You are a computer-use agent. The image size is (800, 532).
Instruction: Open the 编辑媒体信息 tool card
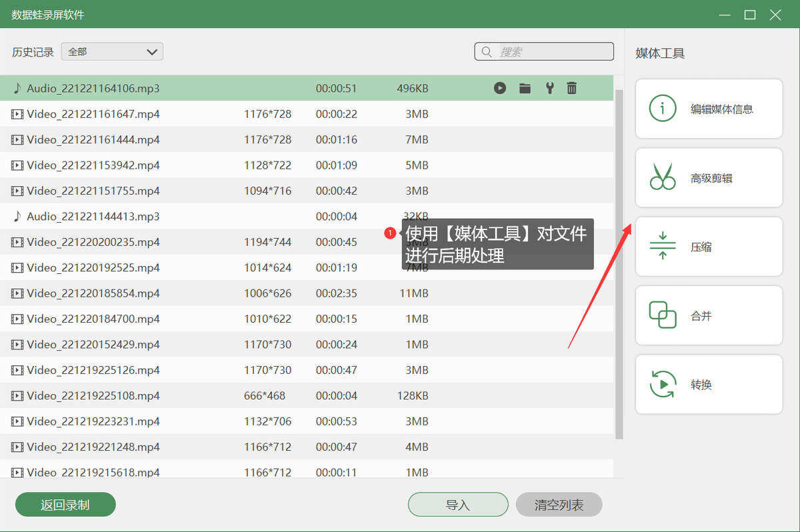709,109
